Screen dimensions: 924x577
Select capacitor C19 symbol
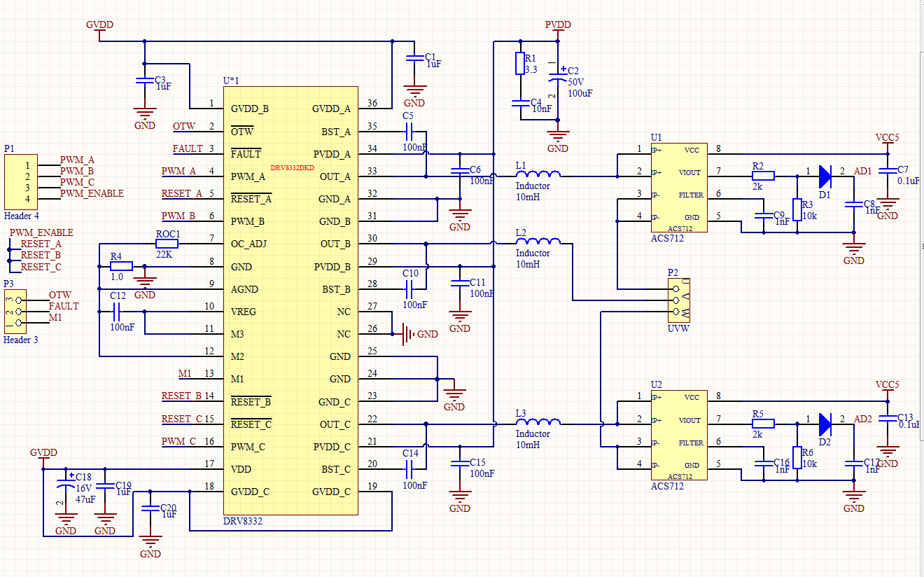tap(105, 485)
